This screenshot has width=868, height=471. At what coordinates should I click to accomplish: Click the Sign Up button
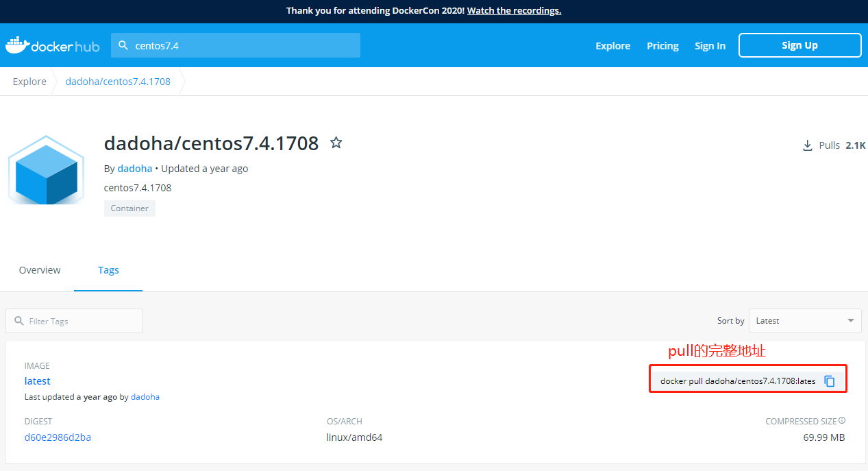(799, 45)
